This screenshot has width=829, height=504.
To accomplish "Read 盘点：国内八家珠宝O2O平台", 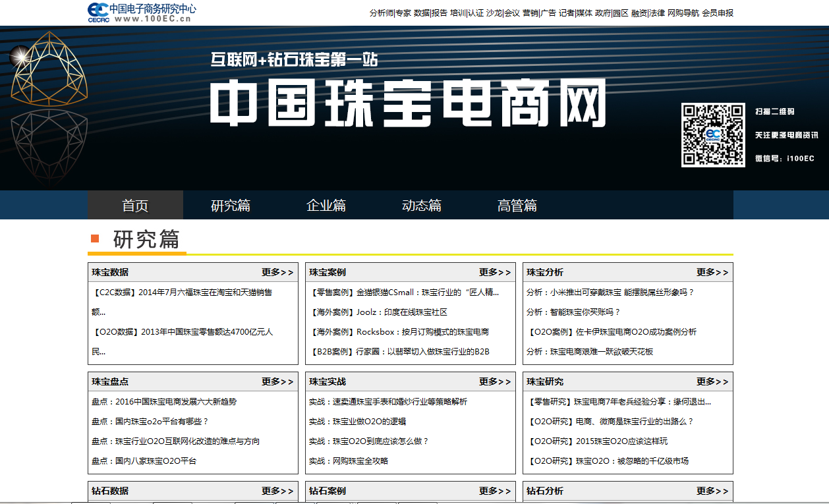I will (144, 461).
